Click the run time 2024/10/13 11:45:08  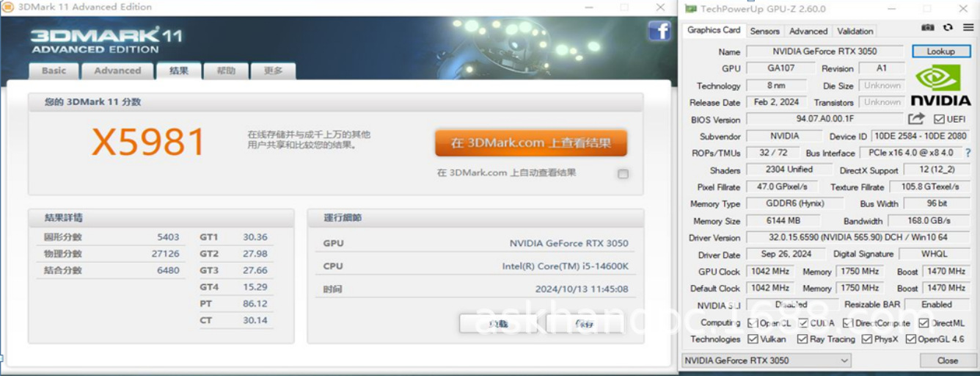click(582, 289)
